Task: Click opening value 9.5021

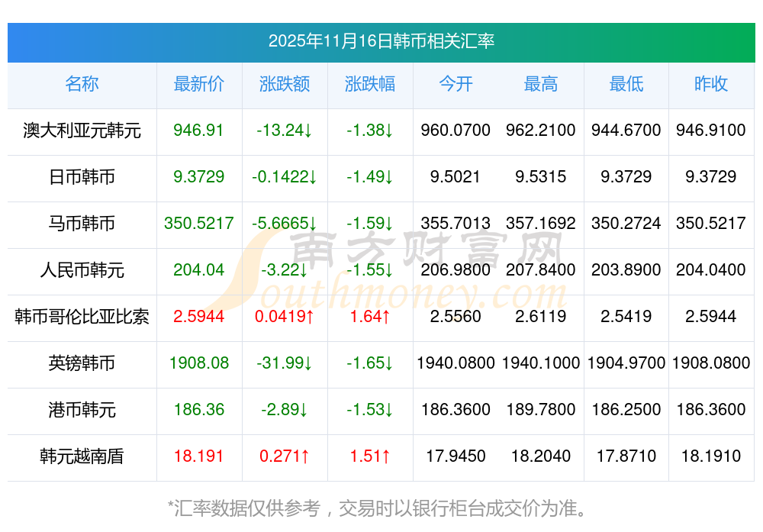Action: (456, 176)
